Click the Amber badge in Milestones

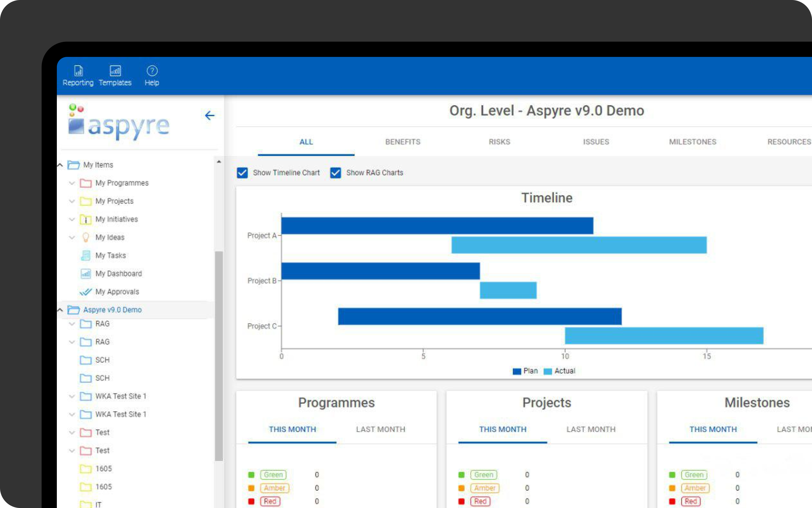tap(695, 488)
